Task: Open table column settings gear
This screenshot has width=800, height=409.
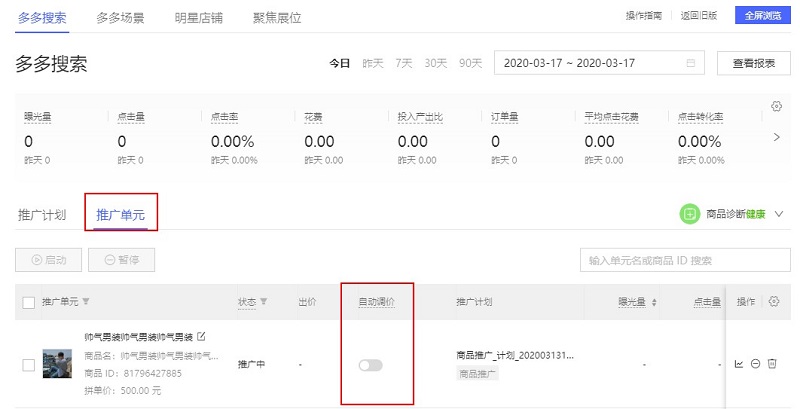Action: [774, 301]
